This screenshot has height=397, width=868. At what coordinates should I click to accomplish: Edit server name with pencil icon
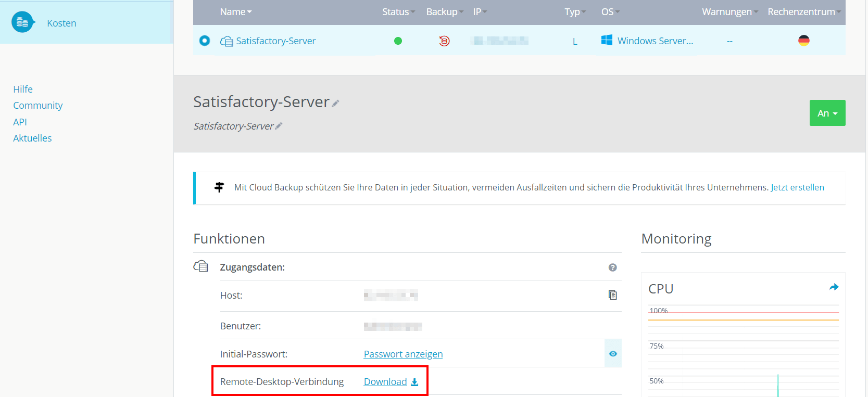pos(335,104)
